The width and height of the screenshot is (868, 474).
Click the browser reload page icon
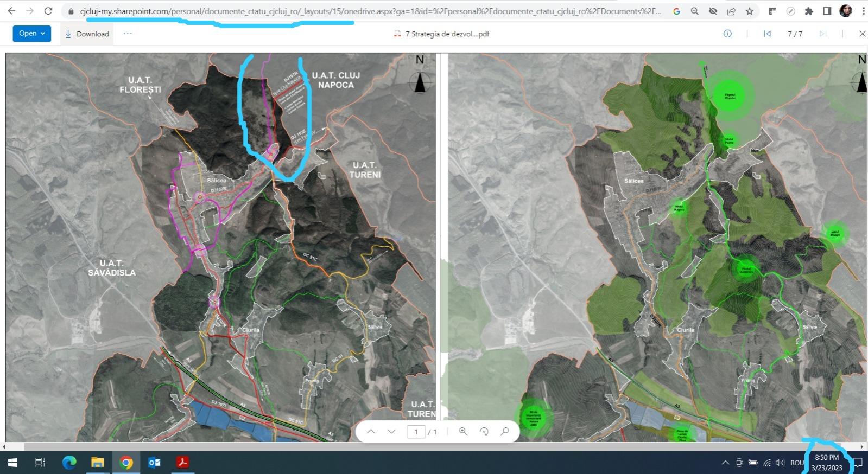click(48, 11)
